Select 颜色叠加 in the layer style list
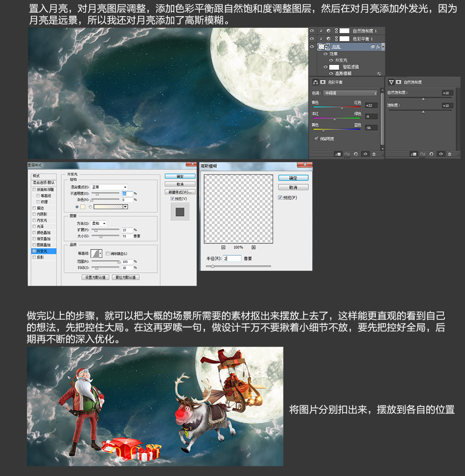The image size is (465, 476). click(44, 233)
